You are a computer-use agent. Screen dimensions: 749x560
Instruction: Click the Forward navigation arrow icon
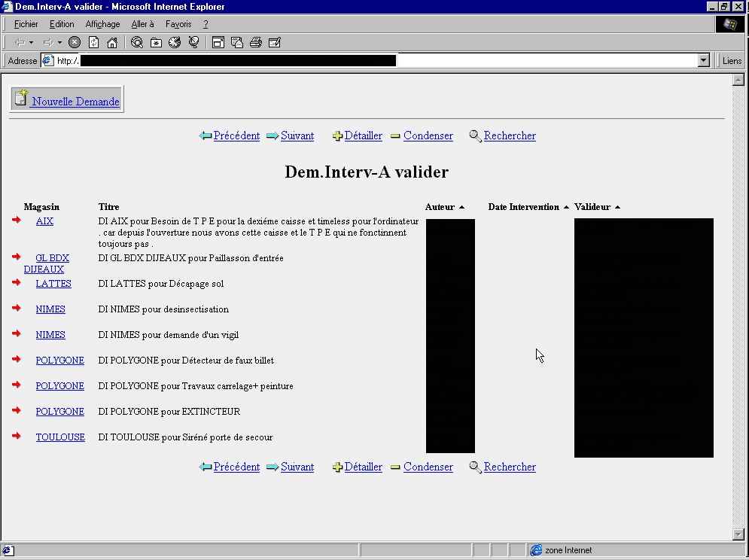tap(48, 42)
